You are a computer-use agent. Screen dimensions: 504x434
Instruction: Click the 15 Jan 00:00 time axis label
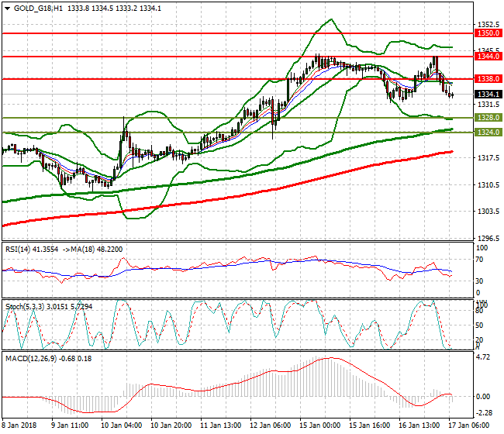(319, 425)
